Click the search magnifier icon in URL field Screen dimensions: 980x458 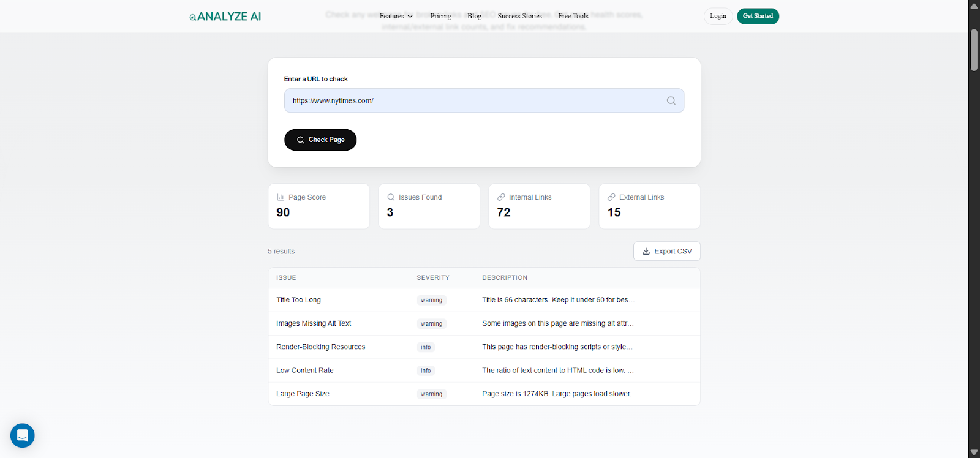pos(671,101)
